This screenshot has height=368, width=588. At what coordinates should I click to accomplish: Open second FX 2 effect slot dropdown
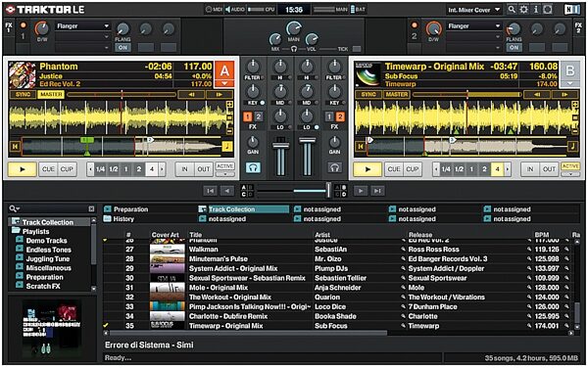[x=473, y=36]
